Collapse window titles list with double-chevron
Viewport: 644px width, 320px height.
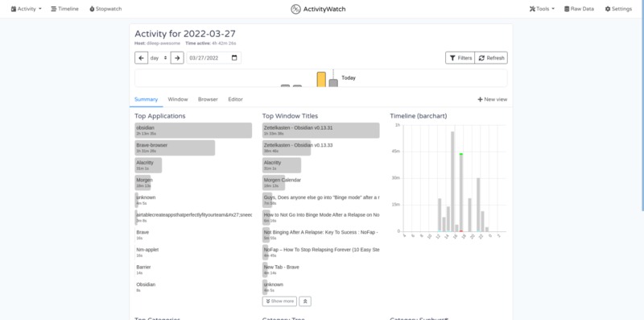tap(305, 301)
